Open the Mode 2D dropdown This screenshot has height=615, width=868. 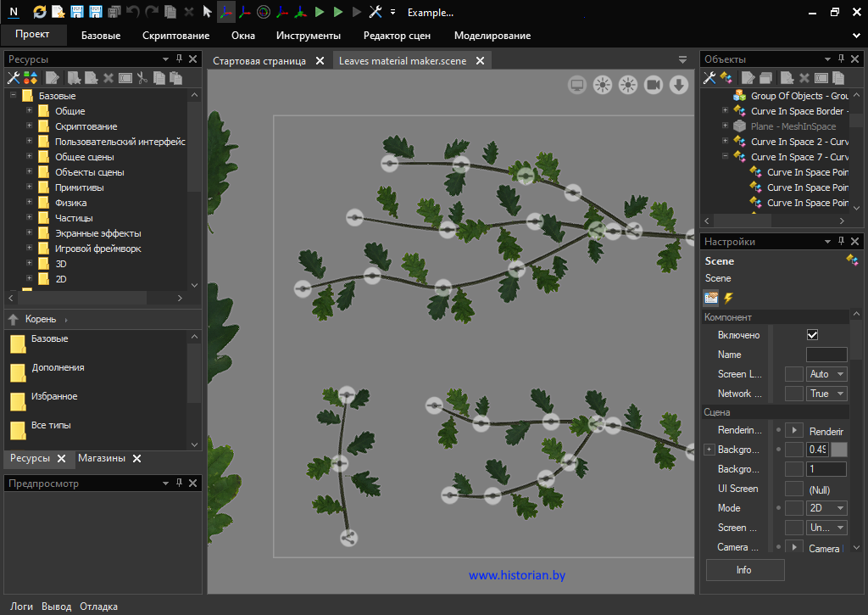pyautogui.click(x=826, y=508)
